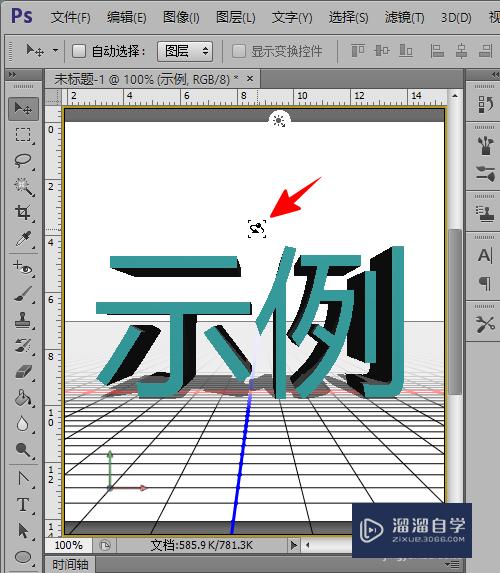
Task: Click the horizontal scrollbar left arrow
Action: pos(308,545)
